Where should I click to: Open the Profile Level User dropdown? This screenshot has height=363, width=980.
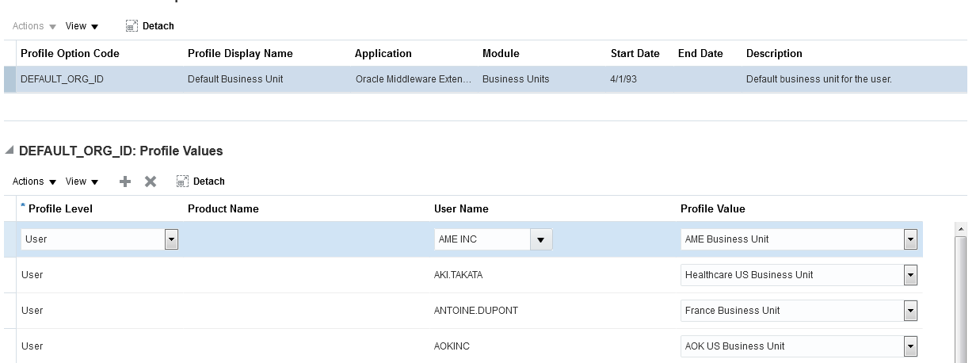coord(171,239)
